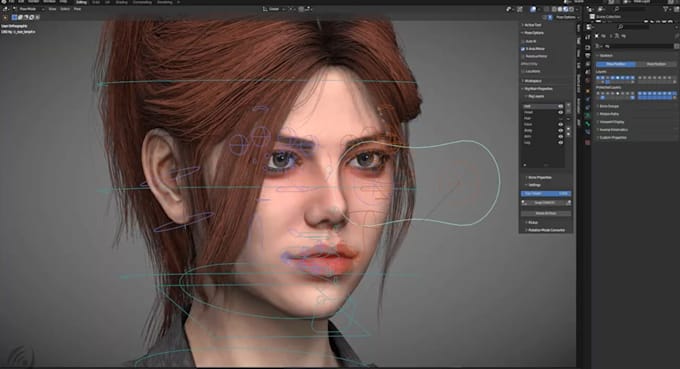
Task: Open the Global transform orientation dropdown
Action: coord(274,9)
